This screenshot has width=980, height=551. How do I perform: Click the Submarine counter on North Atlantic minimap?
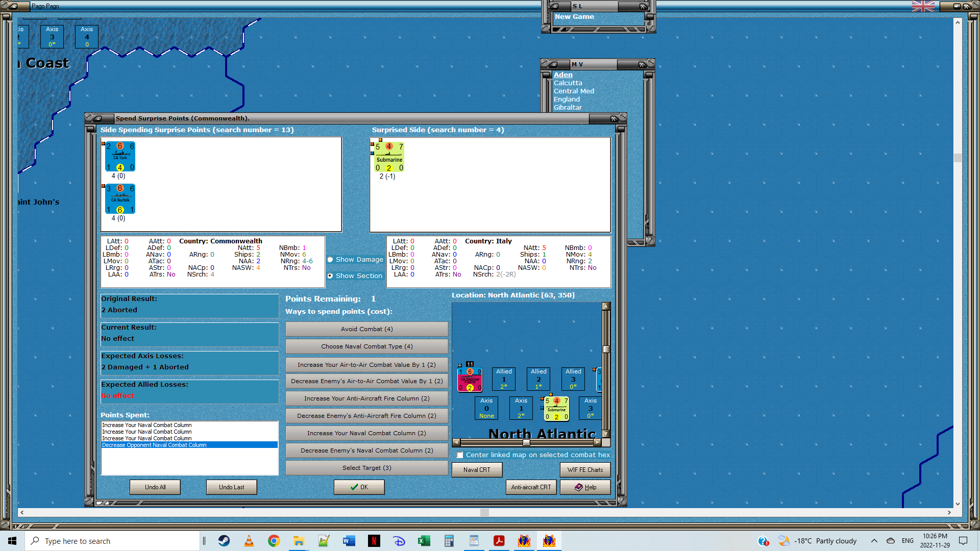point(556,409)
